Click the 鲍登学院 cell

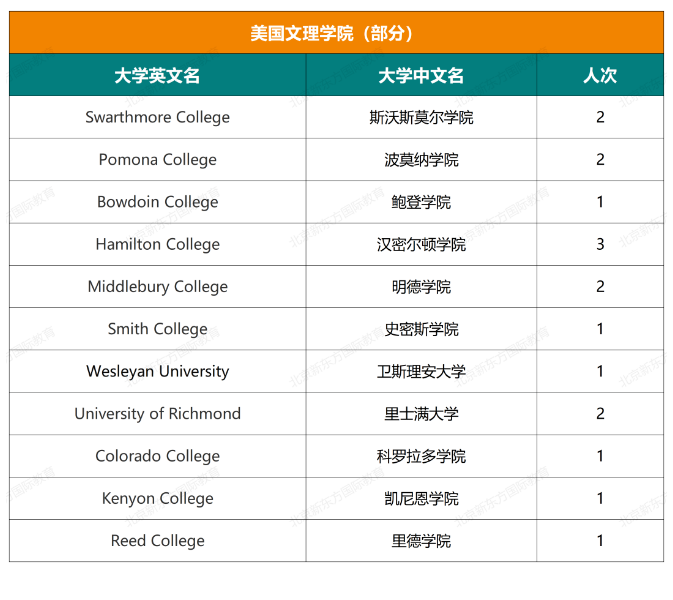(421, 202)
